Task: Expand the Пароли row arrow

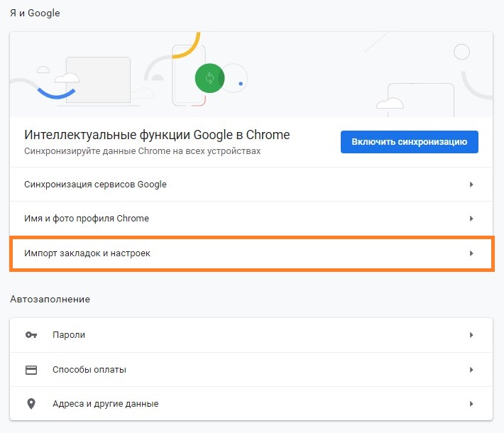Action: click(x=471, y=335)
